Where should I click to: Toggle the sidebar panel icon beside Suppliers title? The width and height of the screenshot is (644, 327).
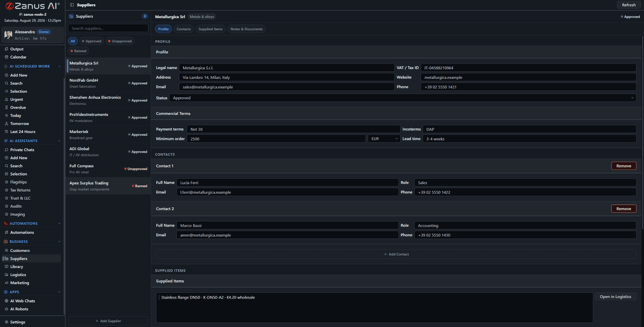click(x=72, y=5)
